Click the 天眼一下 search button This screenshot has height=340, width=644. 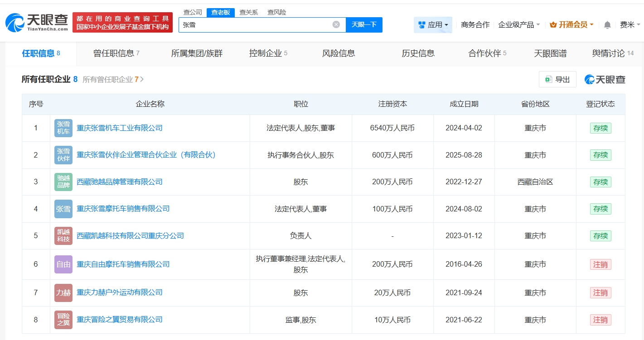pyautogui.click(x=364, y=24)
